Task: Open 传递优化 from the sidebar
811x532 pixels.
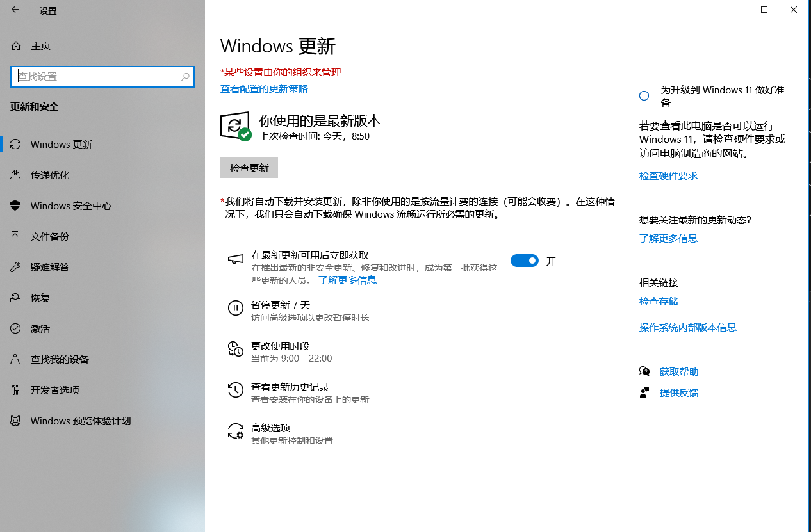Action: (x=58, y=175)
